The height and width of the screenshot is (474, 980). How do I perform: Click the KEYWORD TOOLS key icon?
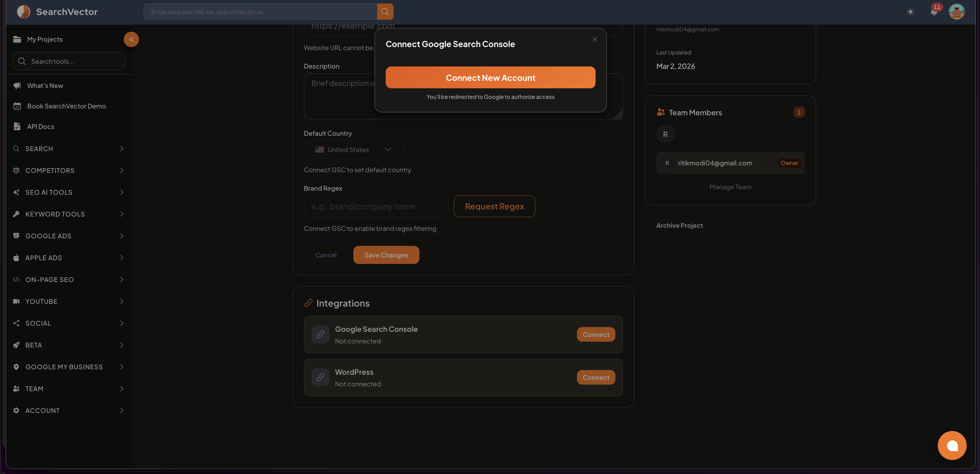pos(16,214)
